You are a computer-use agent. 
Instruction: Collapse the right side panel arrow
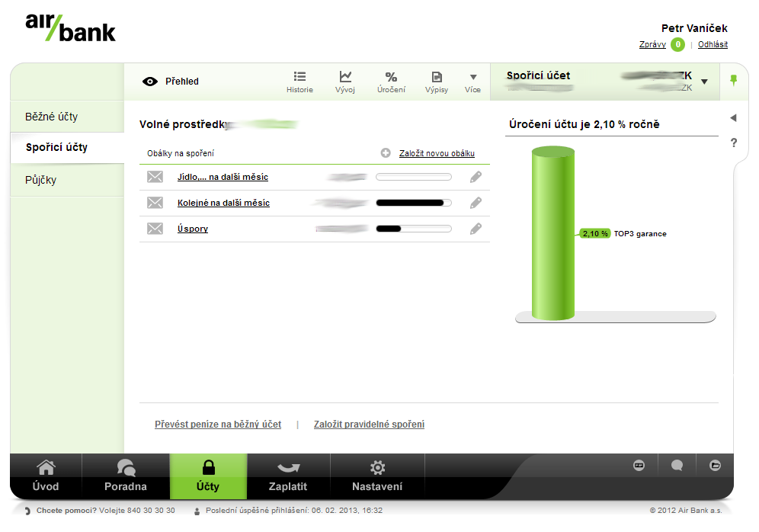coord(733,117)
